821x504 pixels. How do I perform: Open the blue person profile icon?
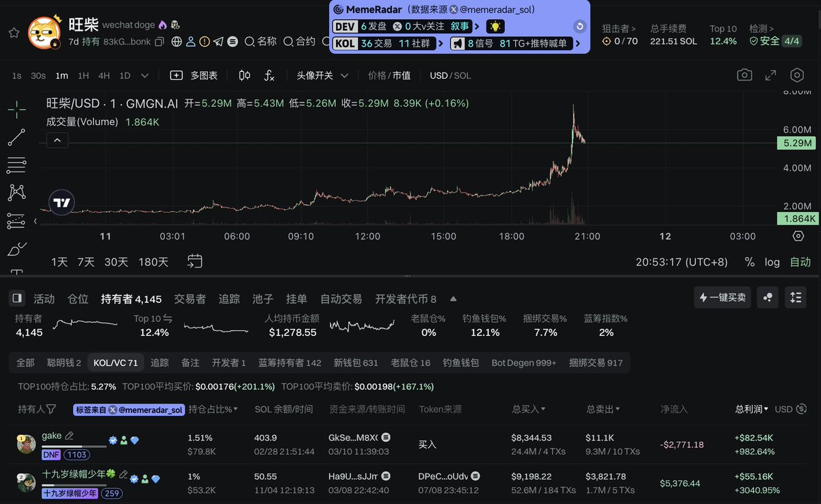coord(191,42)
